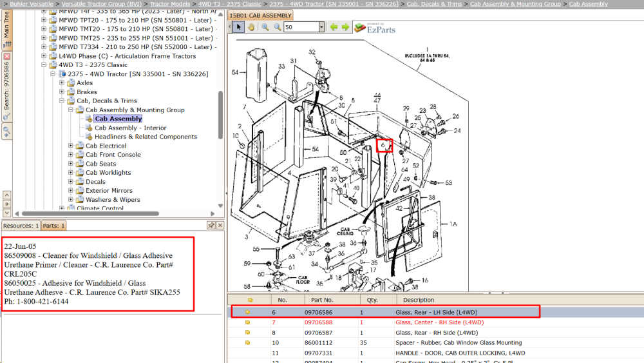This screenshot has width=644, height=363.
Task: Expand the Cab Front Console folder
Action: 71,155
